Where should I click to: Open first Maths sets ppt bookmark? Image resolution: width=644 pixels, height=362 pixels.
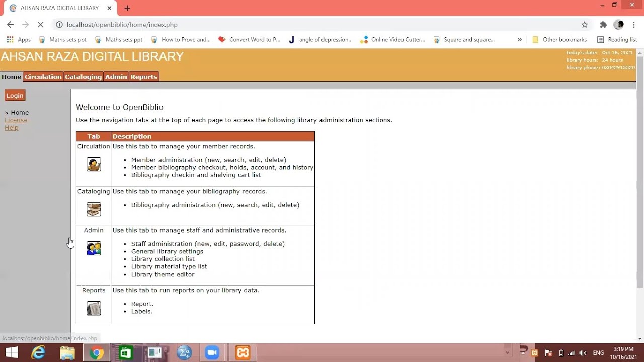pos(63,39)
